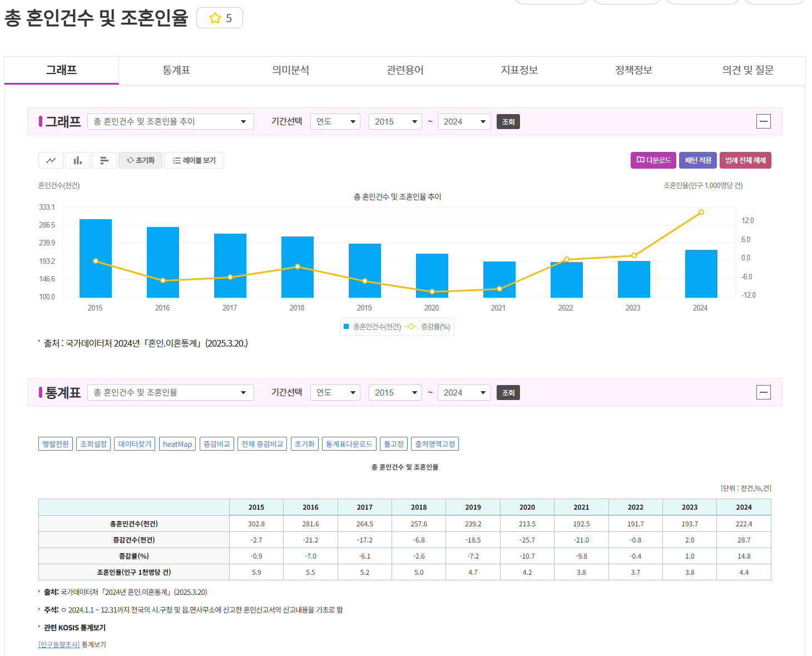Expand the table end year dropdown 2024
The height and width of the screenshot is (656, 812).
pos(464,392)
